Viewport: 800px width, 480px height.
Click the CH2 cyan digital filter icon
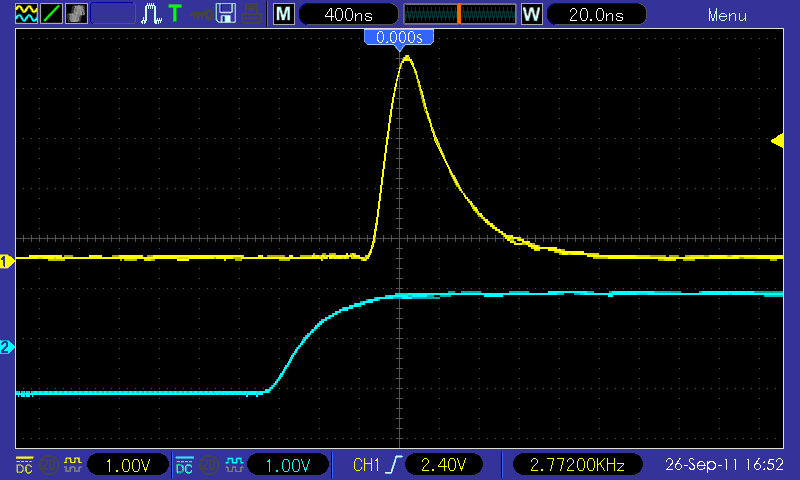234,465
